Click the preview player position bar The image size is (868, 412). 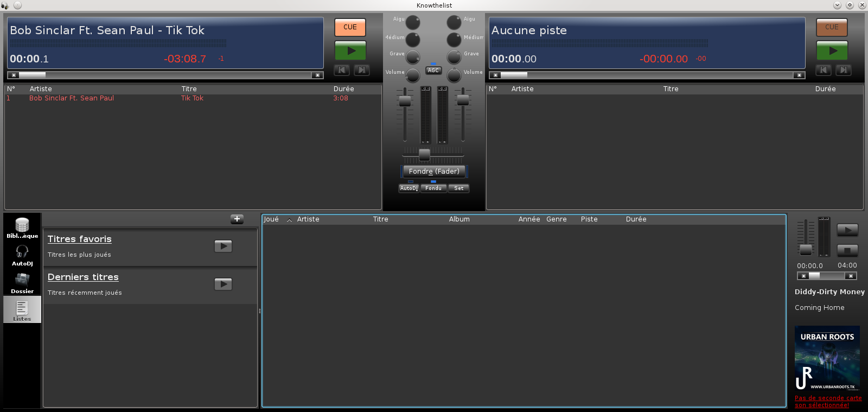[827, 276]
